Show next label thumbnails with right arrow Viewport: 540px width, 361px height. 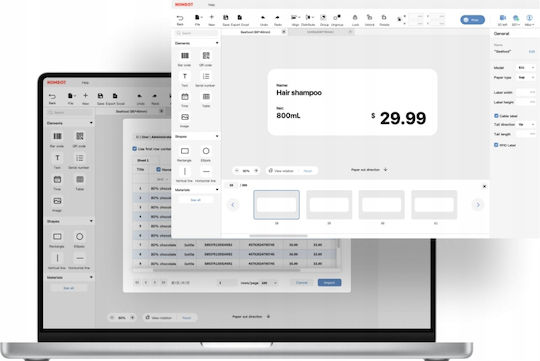tap(478, 205)
